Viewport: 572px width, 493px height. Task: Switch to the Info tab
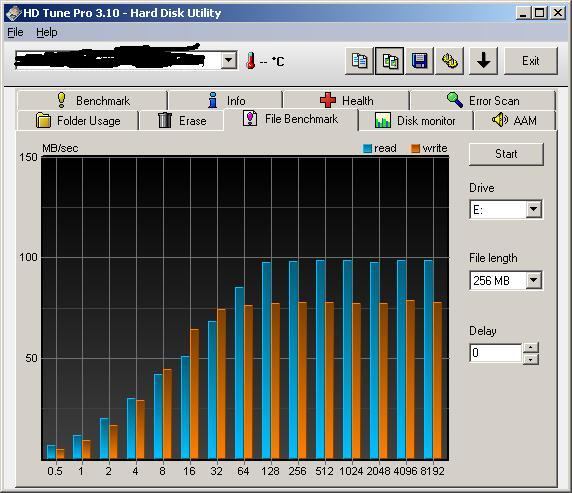[225, 100]
